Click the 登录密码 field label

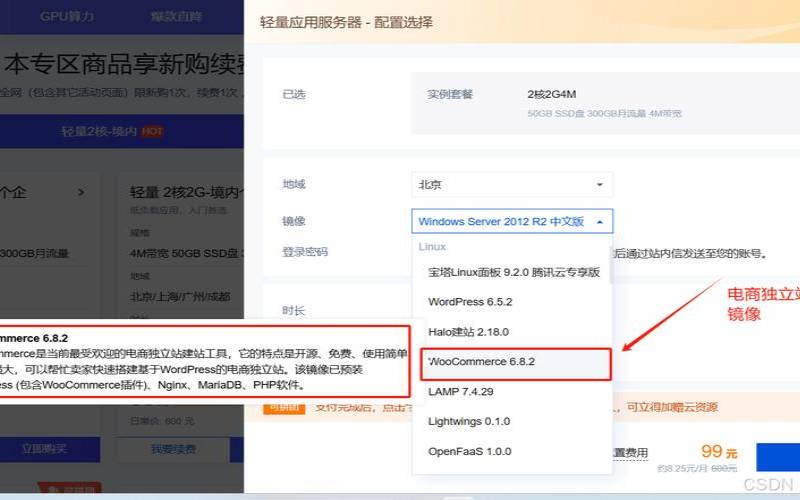305,252
